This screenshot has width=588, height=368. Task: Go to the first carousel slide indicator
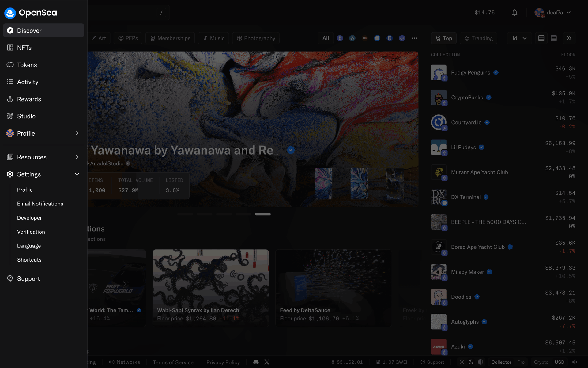(185, 214)
